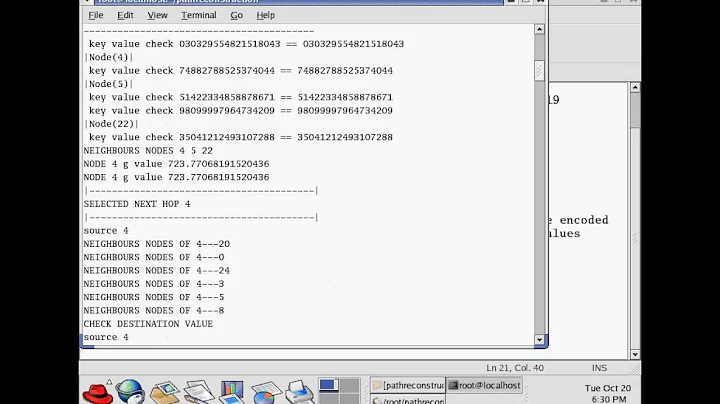Click 'CHECK DESTINATION VALUE' line
The width and height of the screenshot is (720, 404).
[148, 324]
